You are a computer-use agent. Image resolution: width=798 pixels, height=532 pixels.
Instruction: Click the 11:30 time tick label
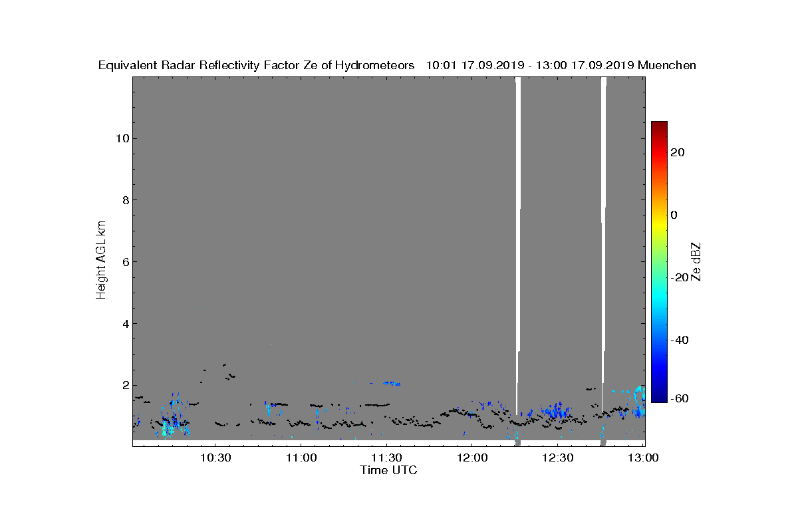(x=386, y=458)
